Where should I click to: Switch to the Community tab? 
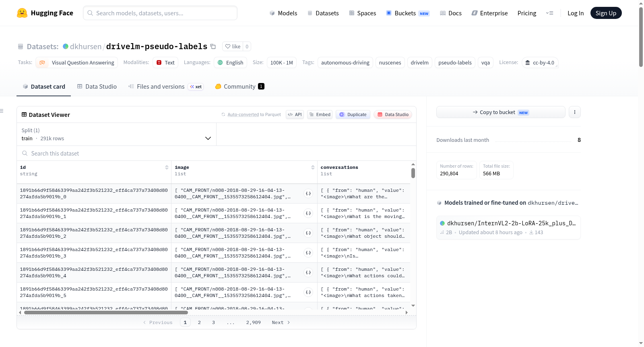[x=239, y=86]
